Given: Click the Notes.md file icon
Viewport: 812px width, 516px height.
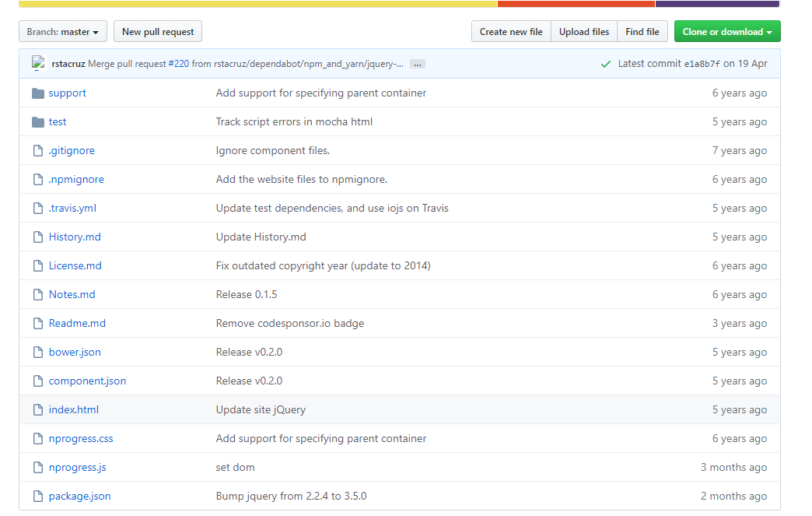Looking at the screenshot, I should click(x=38, y=294).
